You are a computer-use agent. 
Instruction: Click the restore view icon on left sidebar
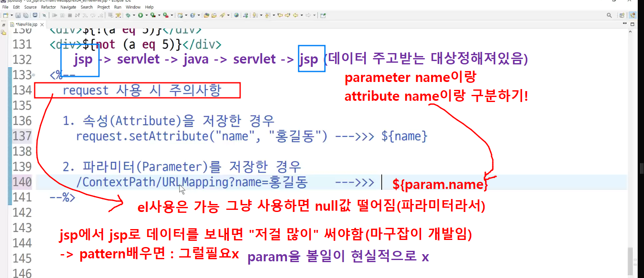3,25
